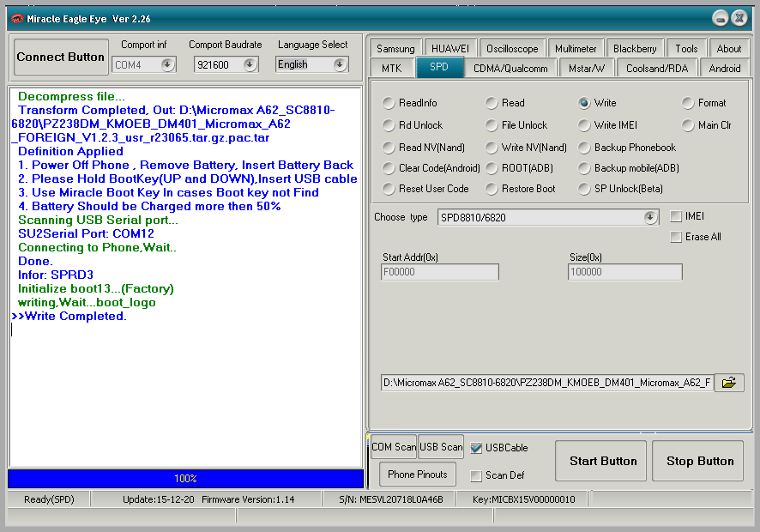Click the Ready(SPD) status bar entry
The width and height of the screenshot is (760, 532).
click(x=49, y=499)
